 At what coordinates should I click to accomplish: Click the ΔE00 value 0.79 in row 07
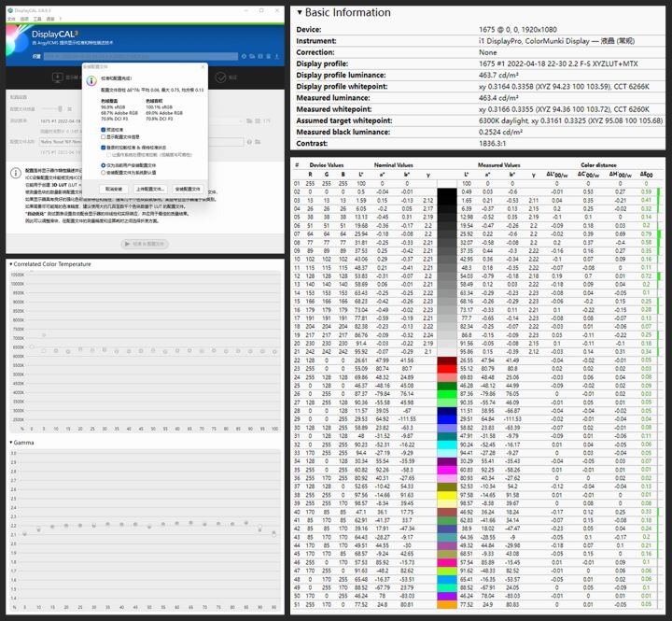[646, 233]
